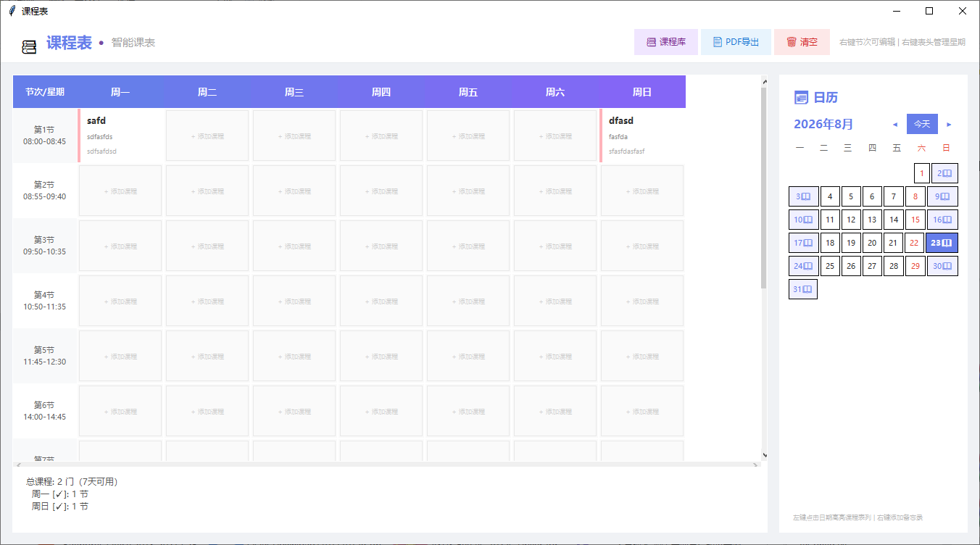
Task: Add a course to 周一 第4节
Action: (x=120, y=301)
